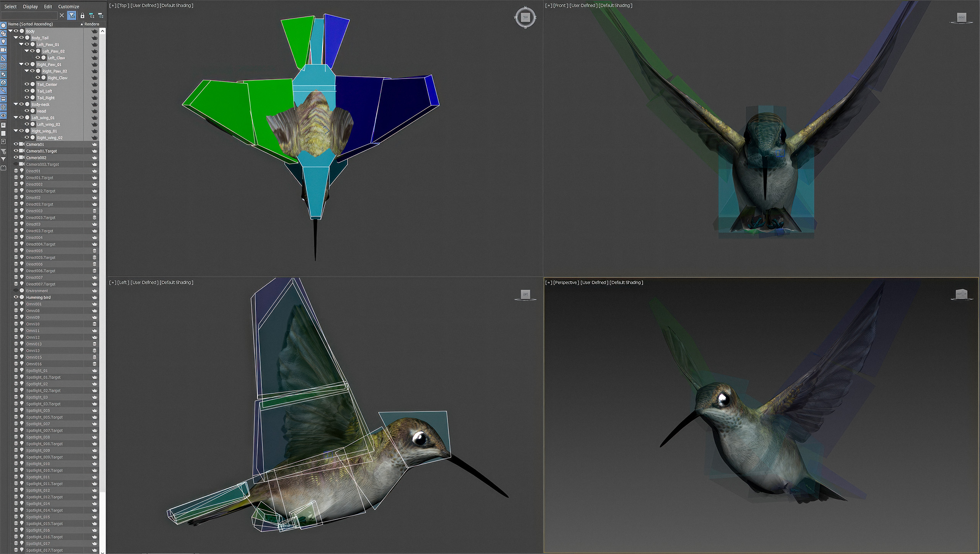Toggle Display Cameras filter icon
This screenshot has height=554, width=980.
[3, 50]
